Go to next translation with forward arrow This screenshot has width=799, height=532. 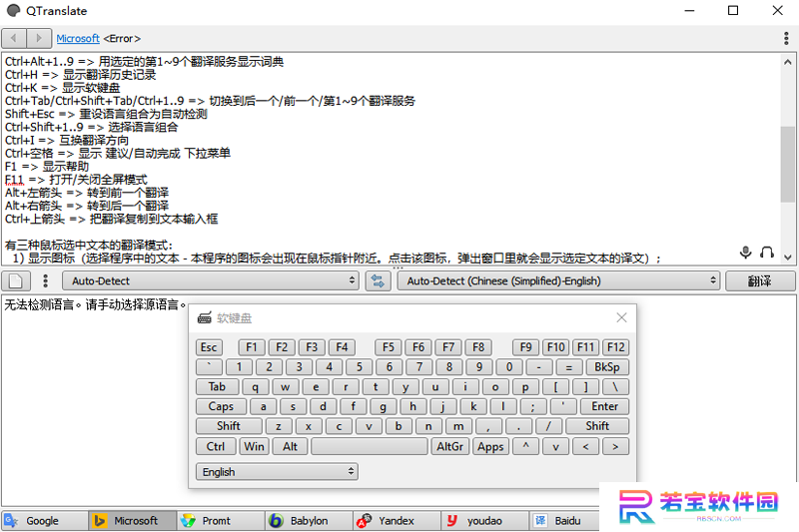tap(39, 38)
